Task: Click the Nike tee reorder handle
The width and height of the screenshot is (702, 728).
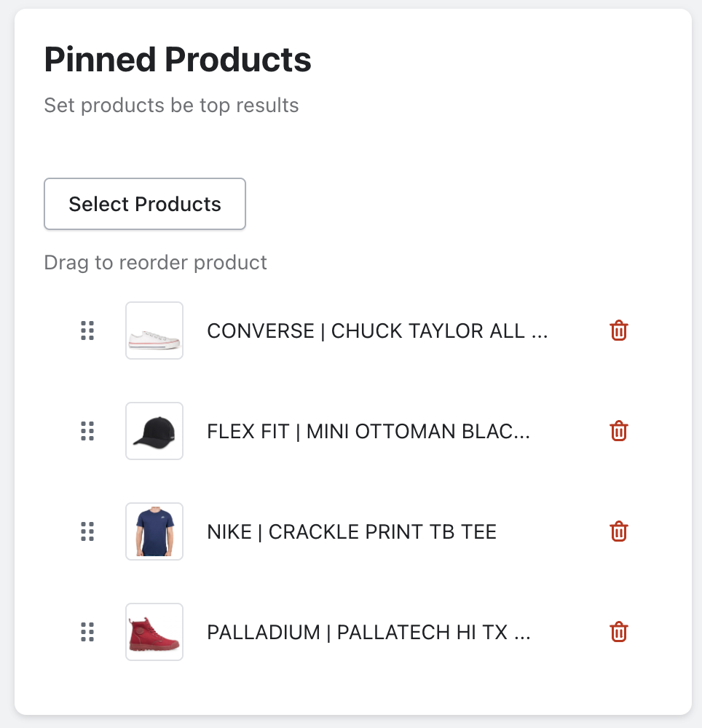Action: [x=87, y=531]
